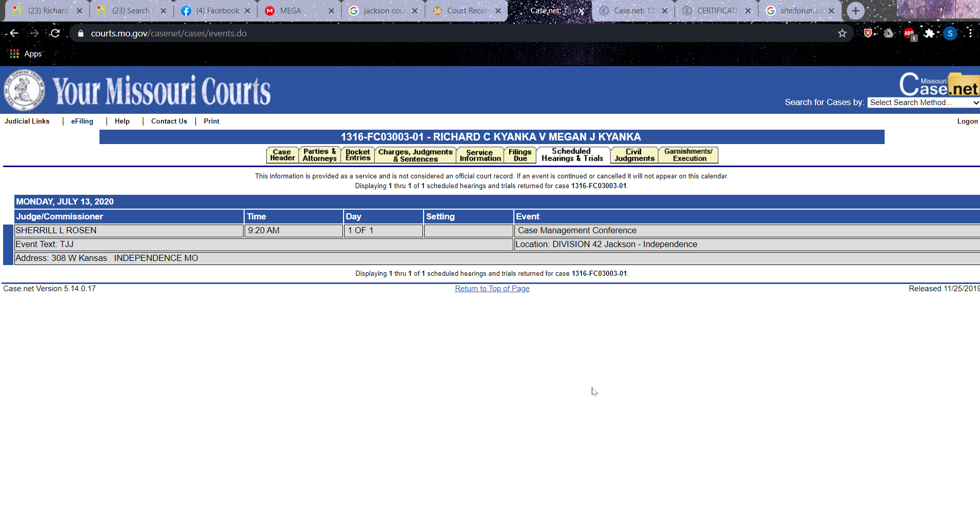Click the 9:20 AM time cell

tap(294, 231)
